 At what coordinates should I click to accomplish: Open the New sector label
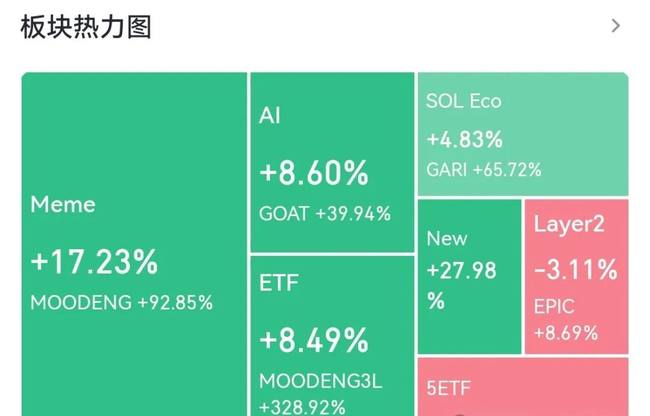[x=447, y=238]
